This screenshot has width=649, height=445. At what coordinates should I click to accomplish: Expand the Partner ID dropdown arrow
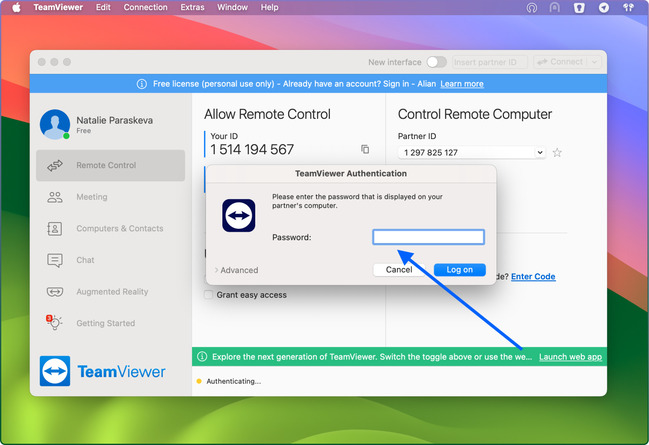(540, 153)
